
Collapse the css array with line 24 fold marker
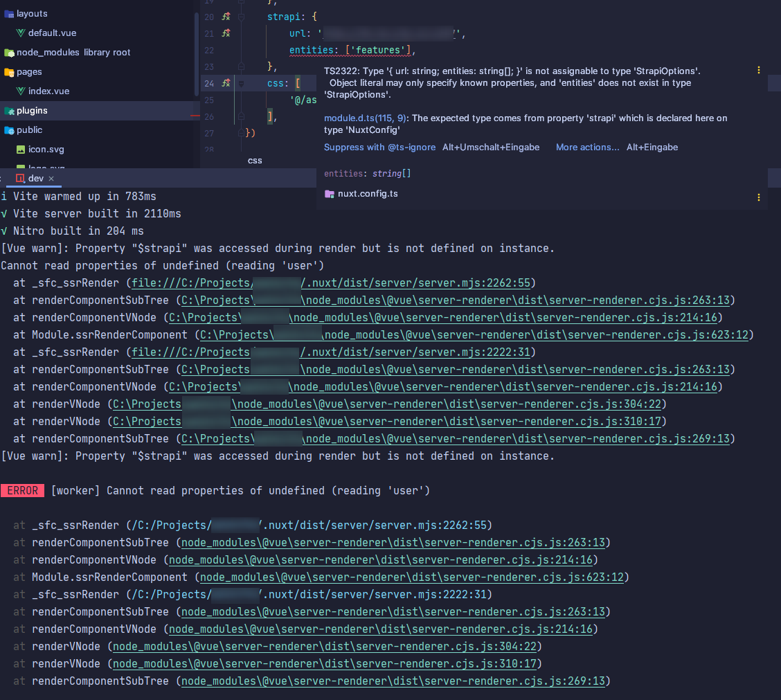(240, 82)
